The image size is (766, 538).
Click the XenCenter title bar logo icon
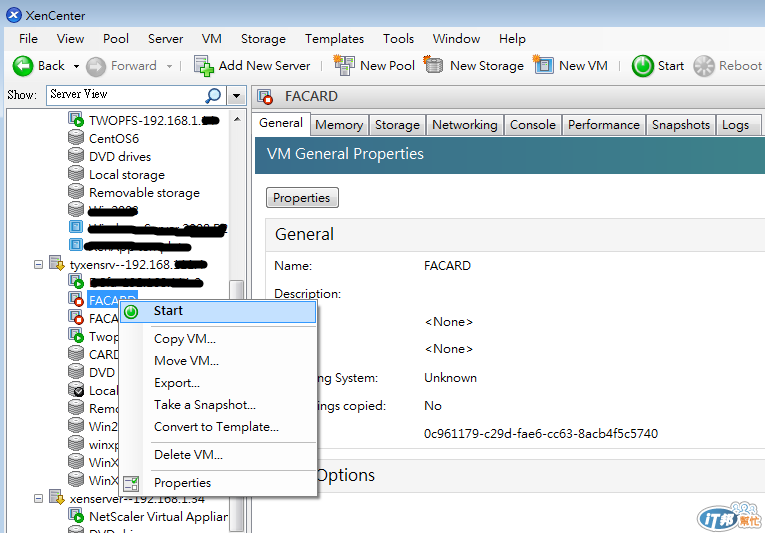pyautogui.click(x=14, y=15)
